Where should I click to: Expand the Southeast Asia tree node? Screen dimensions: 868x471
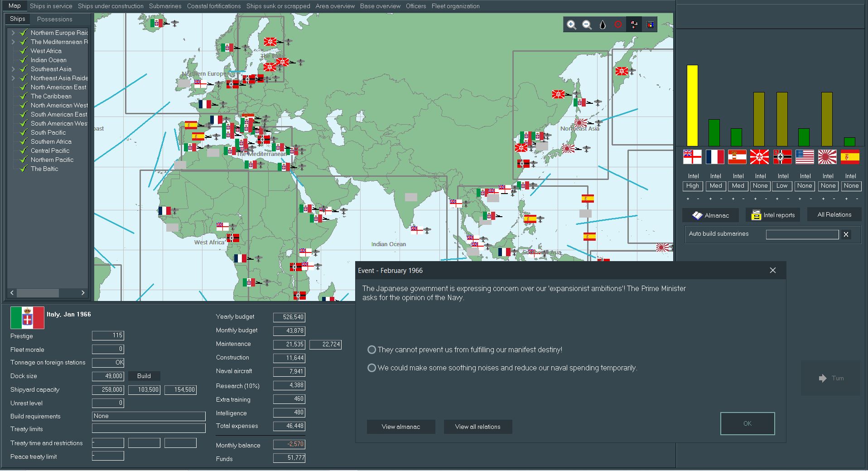(13, 69)
